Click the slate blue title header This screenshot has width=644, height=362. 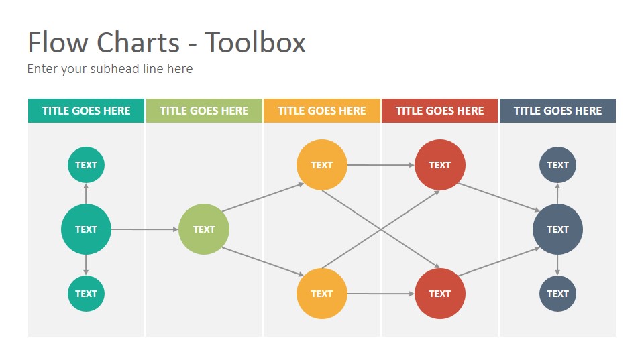(557, 111)
